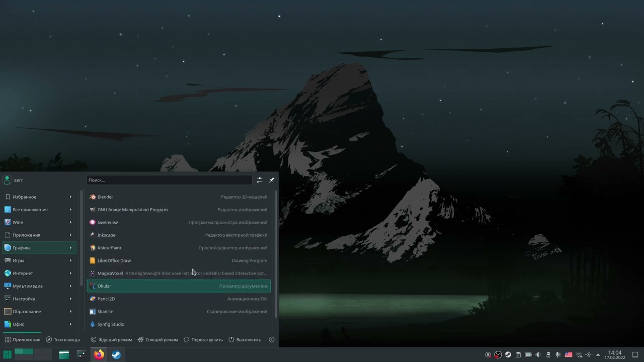
Task: Open the updates notifier tray icon
Action: [x=488, y=354]
